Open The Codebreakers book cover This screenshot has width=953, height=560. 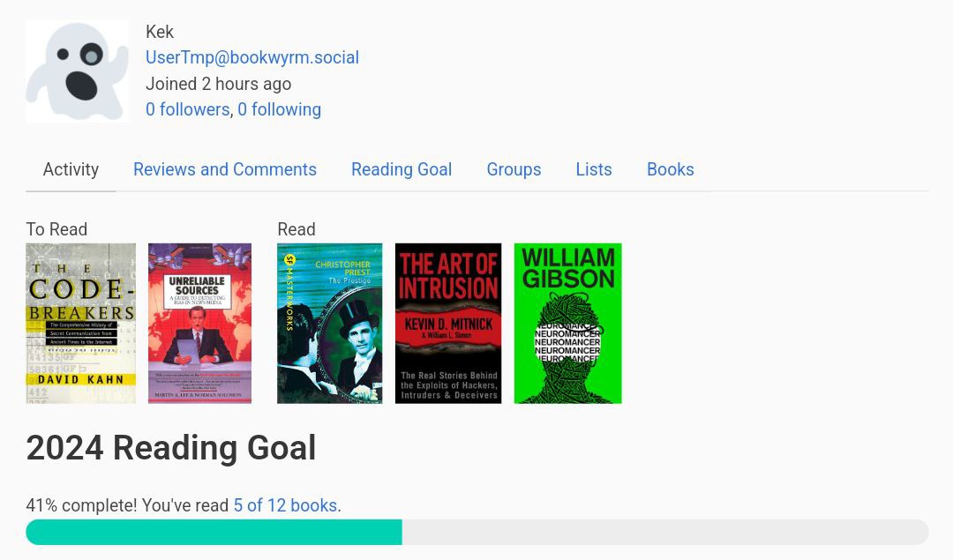pos(81,323)
